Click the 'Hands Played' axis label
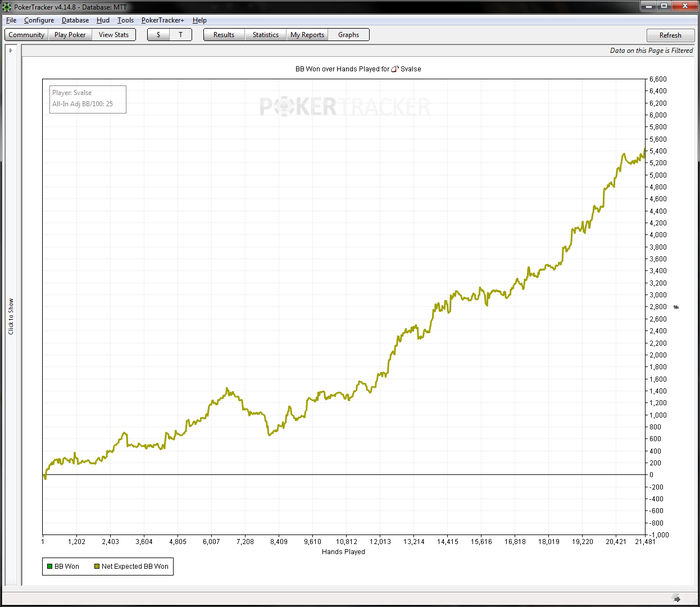Image resolution: width=700 pixels, height=607 pixels. click(343, 552)
